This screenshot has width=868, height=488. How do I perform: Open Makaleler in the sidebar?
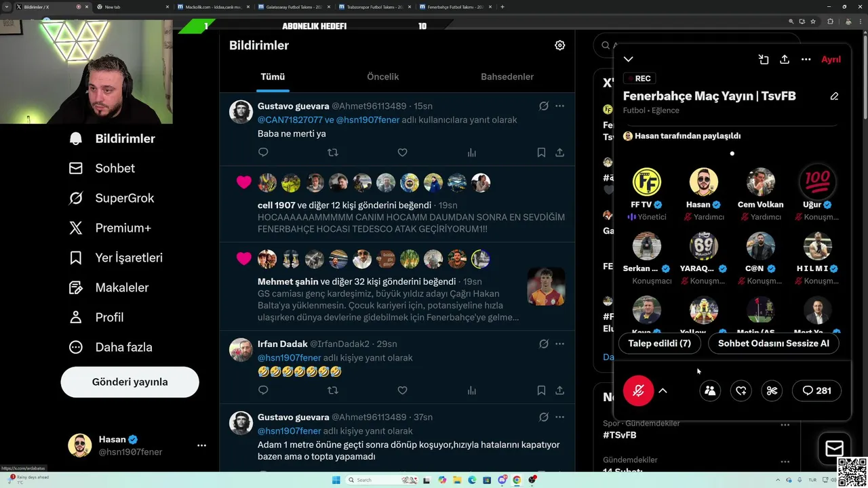pos(108,287)
